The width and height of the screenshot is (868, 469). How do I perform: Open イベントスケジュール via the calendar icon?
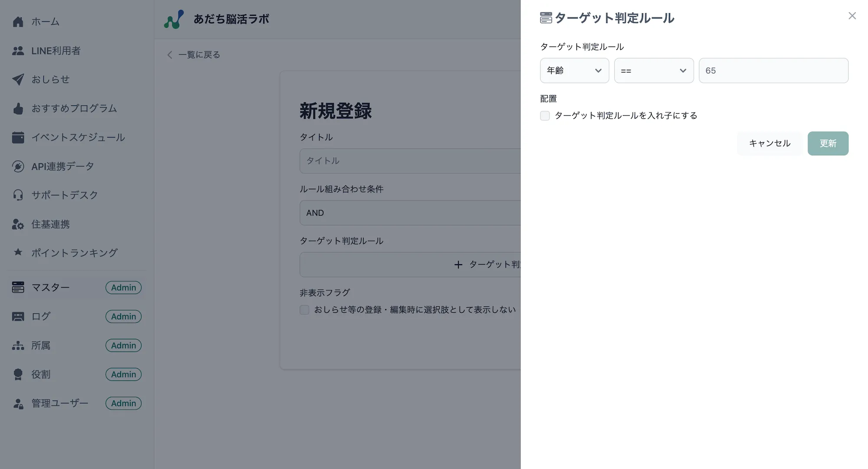tap(18, 137)
